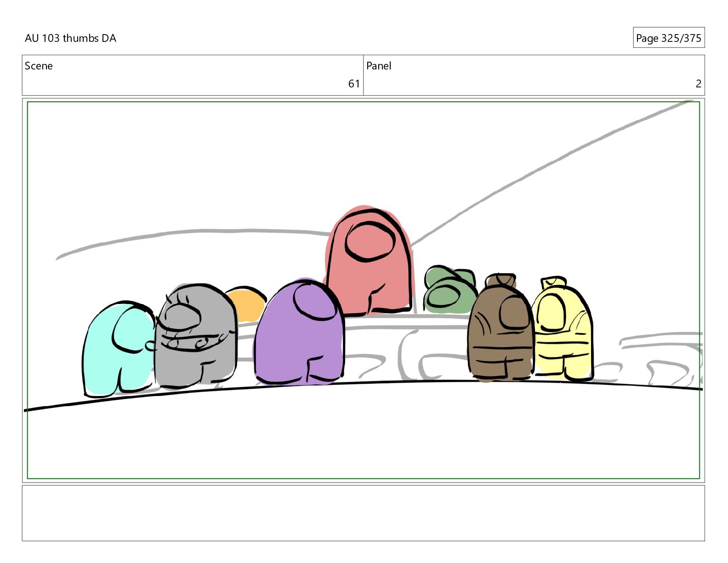The height and width of the screenshot is (563, 728).
Task: Click the yellow crewmate in the storyboard
Action: pos(563,328)
